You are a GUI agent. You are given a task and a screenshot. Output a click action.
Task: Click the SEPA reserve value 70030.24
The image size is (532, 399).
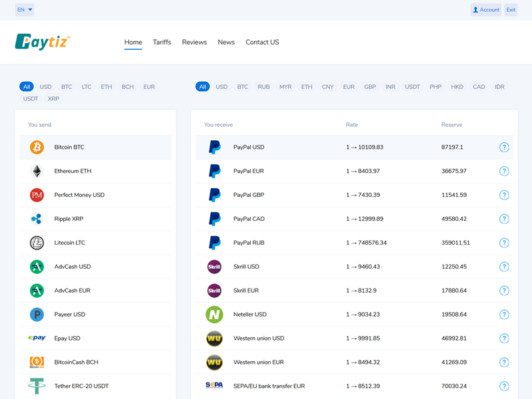point(454,386)
